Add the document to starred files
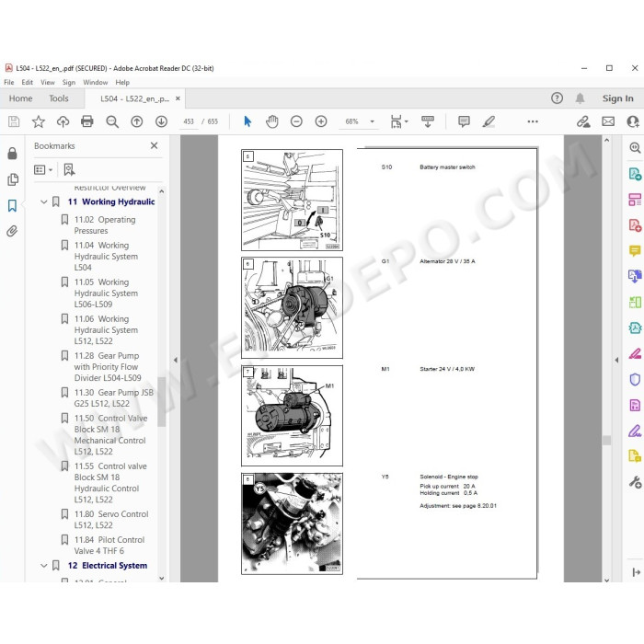The height and width of the screenshot is (644, 644). 39,121
